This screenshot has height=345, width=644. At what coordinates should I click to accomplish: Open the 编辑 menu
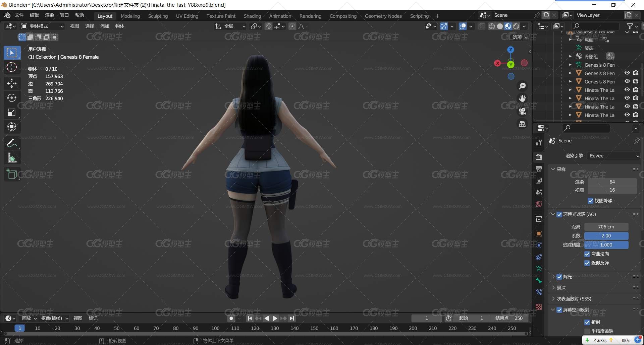point(34,15)
